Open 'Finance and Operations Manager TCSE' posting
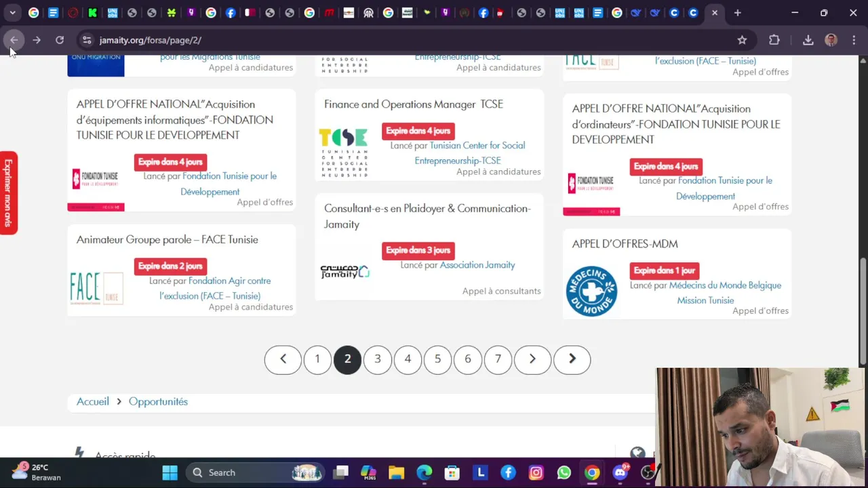 [414, 104]
